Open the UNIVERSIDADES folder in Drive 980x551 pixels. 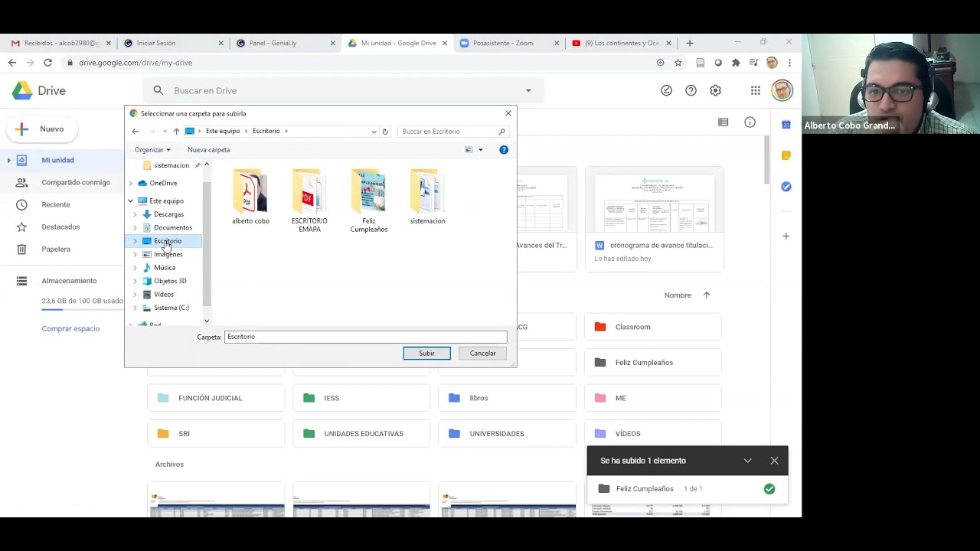click(507, 434)
